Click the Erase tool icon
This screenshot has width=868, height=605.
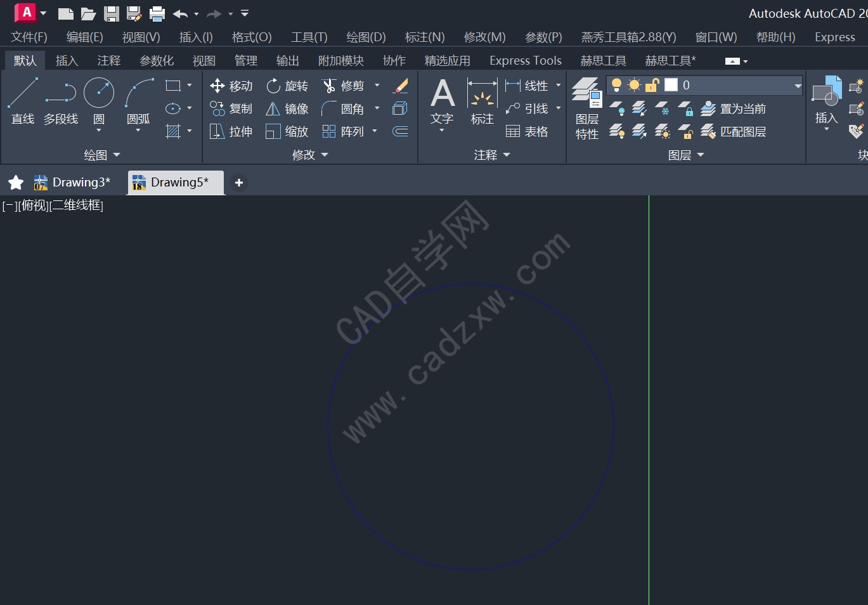pos(401,86)
